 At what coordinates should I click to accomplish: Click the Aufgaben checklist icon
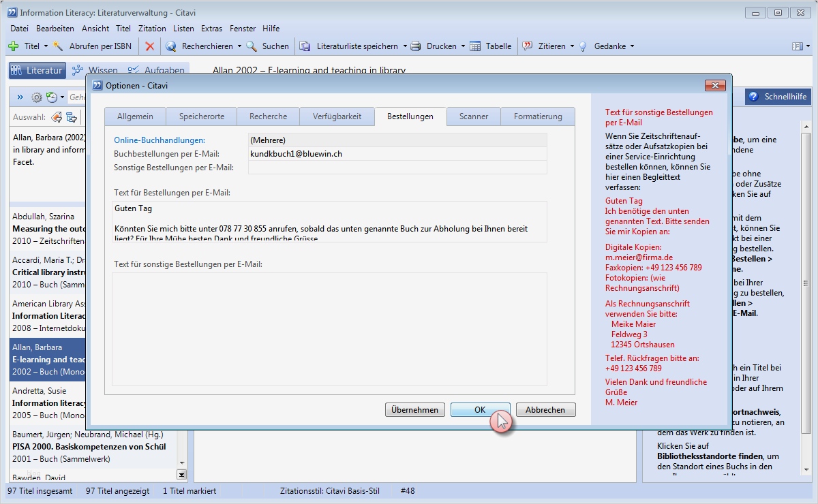click(134, 70)
